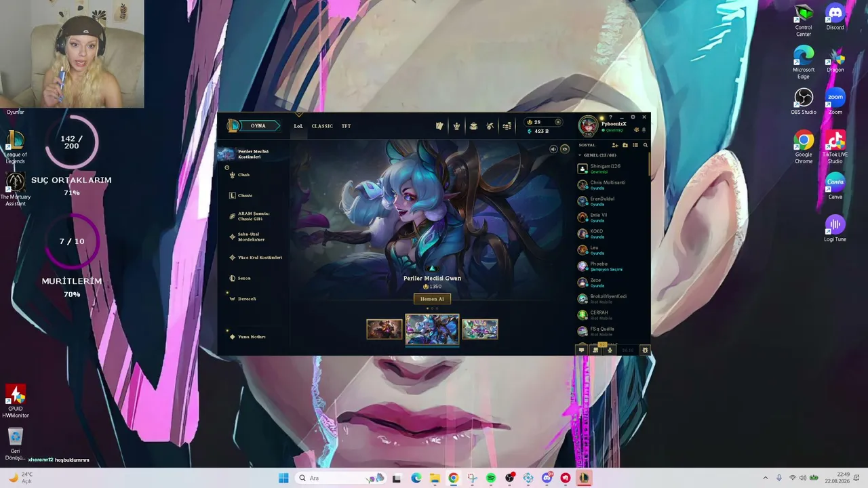Open the Store coins icon in top bar

(x=507, y=126)
